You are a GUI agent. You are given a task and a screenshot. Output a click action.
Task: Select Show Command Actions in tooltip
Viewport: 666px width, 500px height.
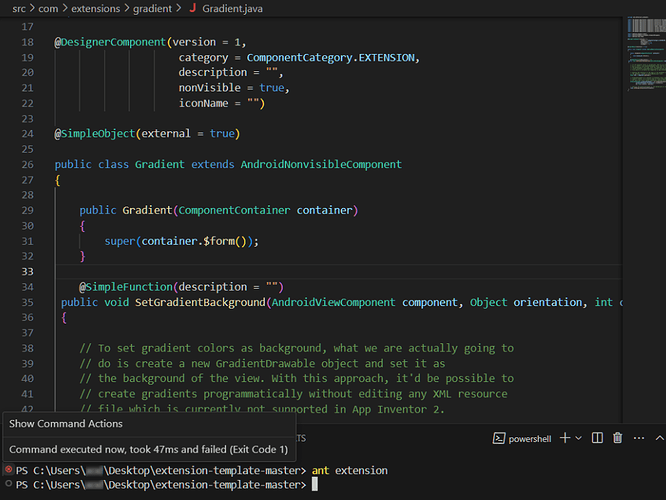click(66, 424)
